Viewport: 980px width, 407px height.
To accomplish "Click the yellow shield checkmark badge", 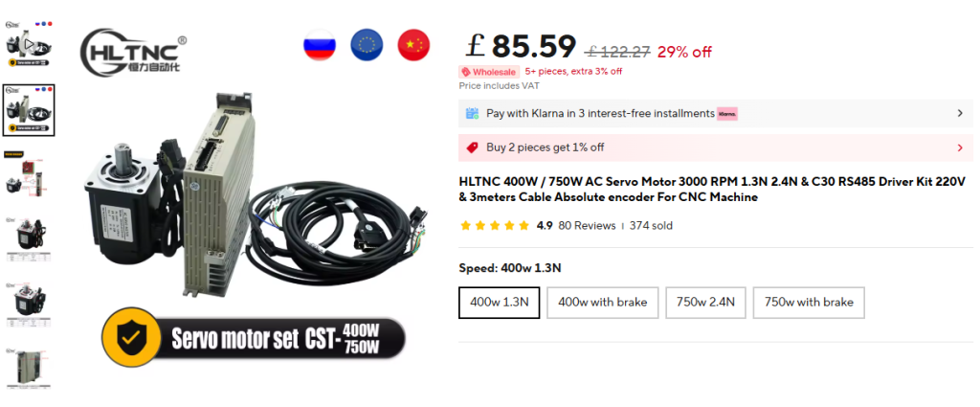I will pyautogui.click(x=131, y=338).
